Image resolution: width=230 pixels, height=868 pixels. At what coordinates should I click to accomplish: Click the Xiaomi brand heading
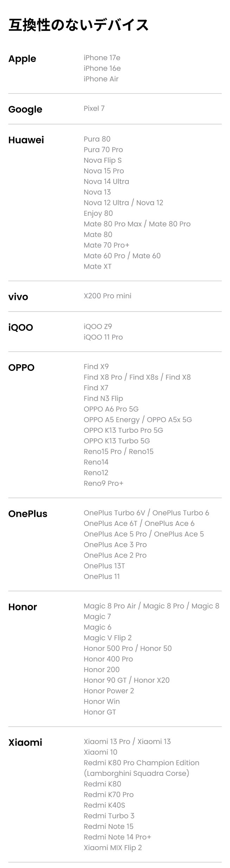25,742
